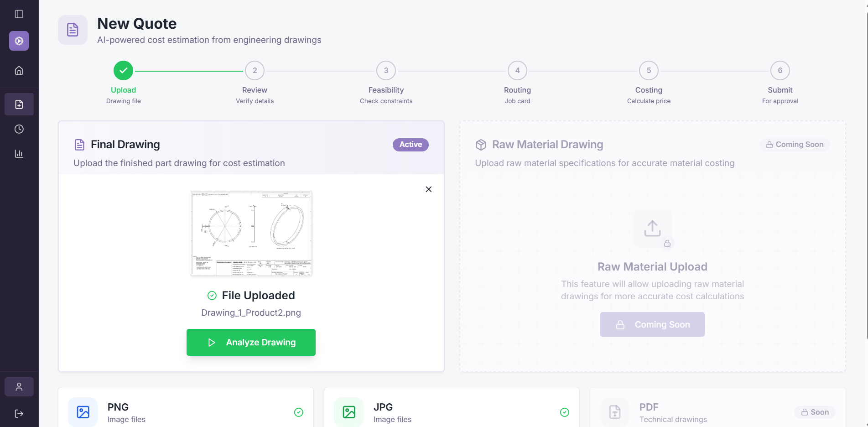Open the Home page from sidebar
The height and width of the screenshot is (427, 868).
click(19, 70)
